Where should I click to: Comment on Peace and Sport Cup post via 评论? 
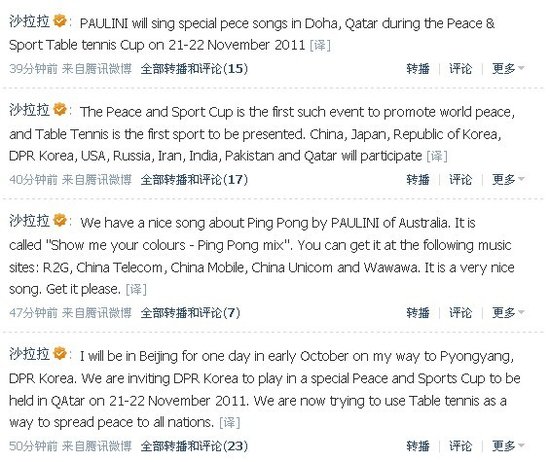coord(460,179)
